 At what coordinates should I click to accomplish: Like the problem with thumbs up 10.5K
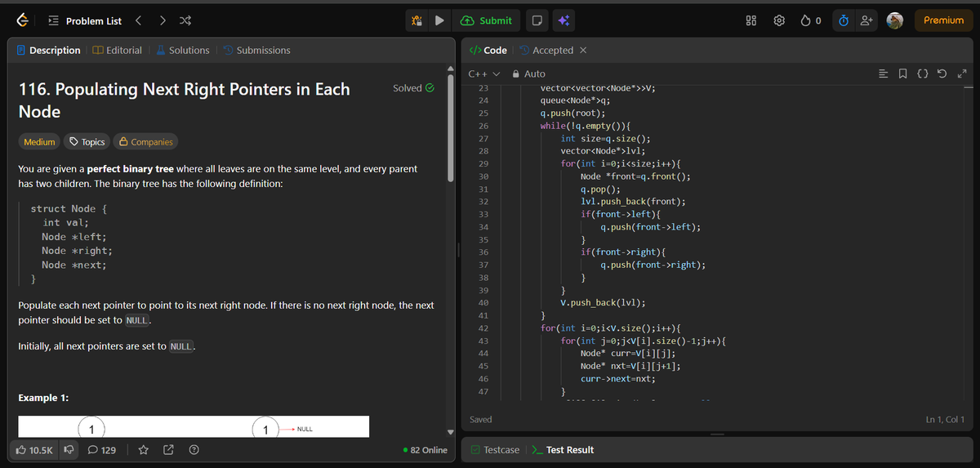[34, 450]
